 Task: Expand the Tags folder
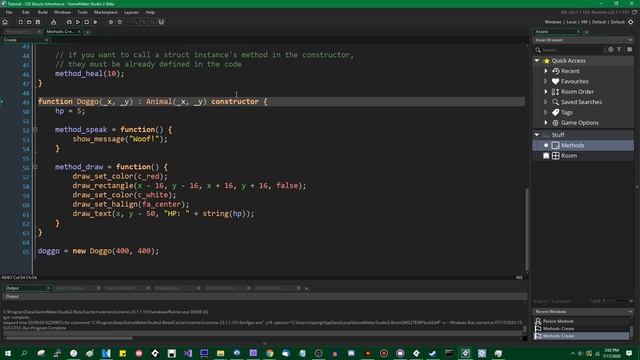[546, 112]
